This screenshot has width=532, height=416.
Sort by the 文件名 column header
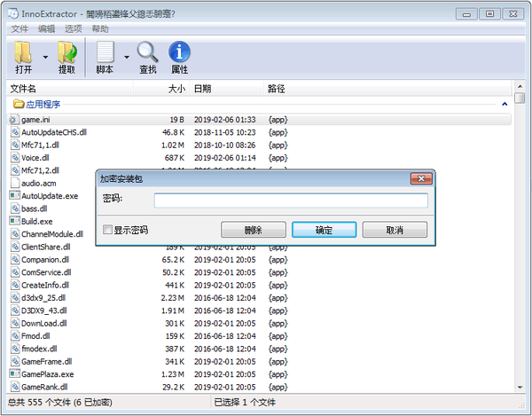tap(70, 89)
